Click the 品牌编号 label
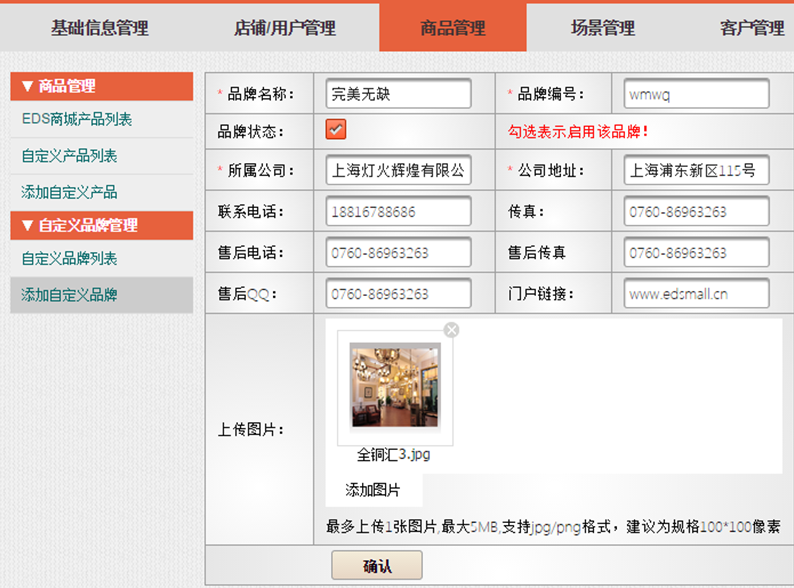The height and width of the screenshot is (588, 794). tap(551, 94)
